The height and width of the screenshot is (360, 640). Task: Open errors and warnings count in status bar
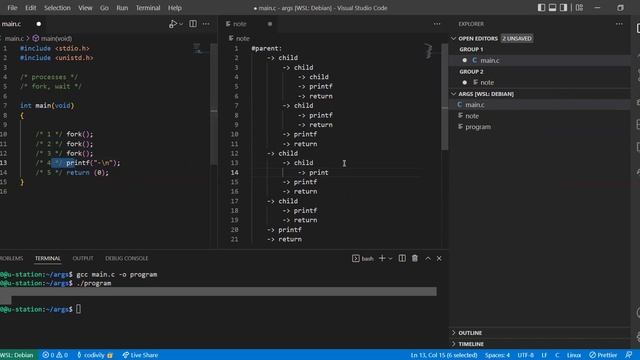pyautogui.click(x=55, y=355)
